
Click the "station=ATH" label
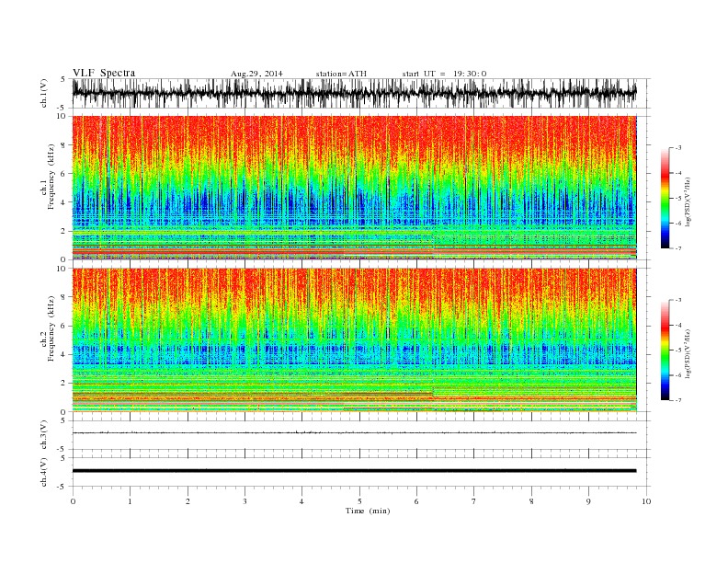point(341,74)
